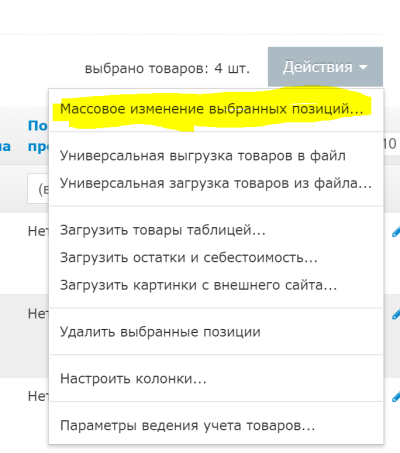
Task: Click the edit pencil icon in third row
Action: click(x=396, y=397)
